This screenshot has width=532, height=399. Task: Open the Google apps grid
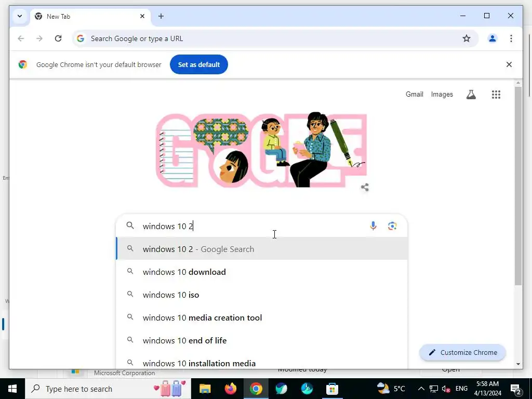pos(496,95)
